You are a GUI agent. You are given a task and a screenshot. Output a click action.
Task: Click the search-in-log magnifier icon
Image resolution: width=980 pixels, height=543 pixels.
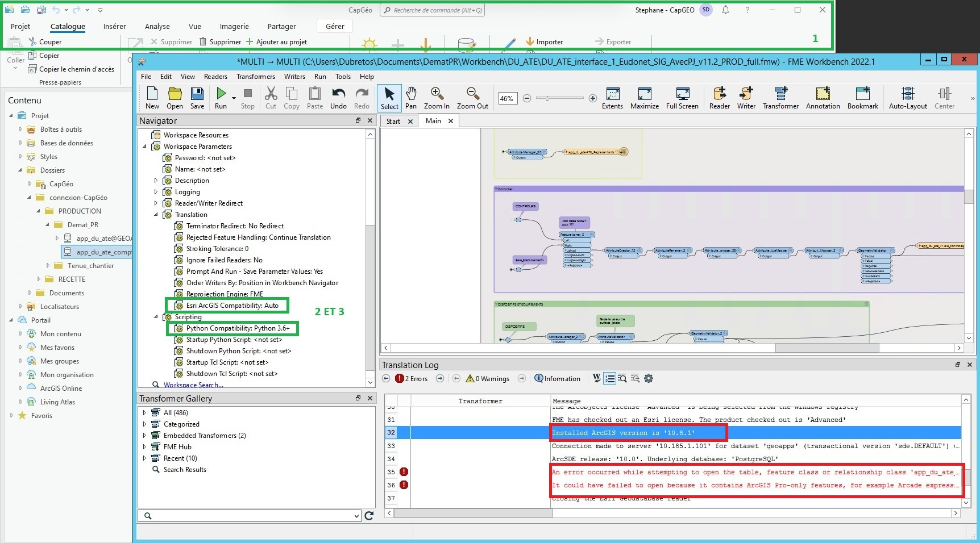coord(622,378)
